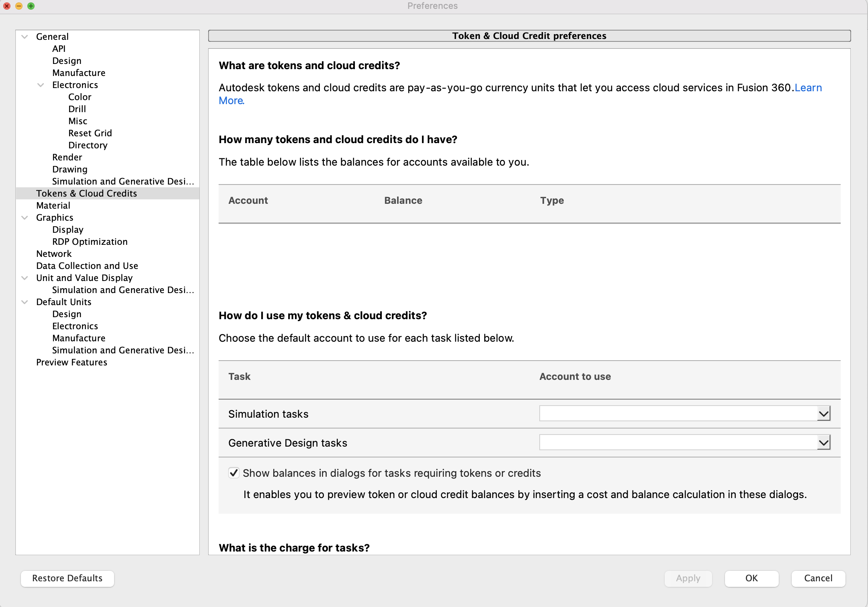
Task: Open the Reset Grid preferences
Action: tap(90, 133)
